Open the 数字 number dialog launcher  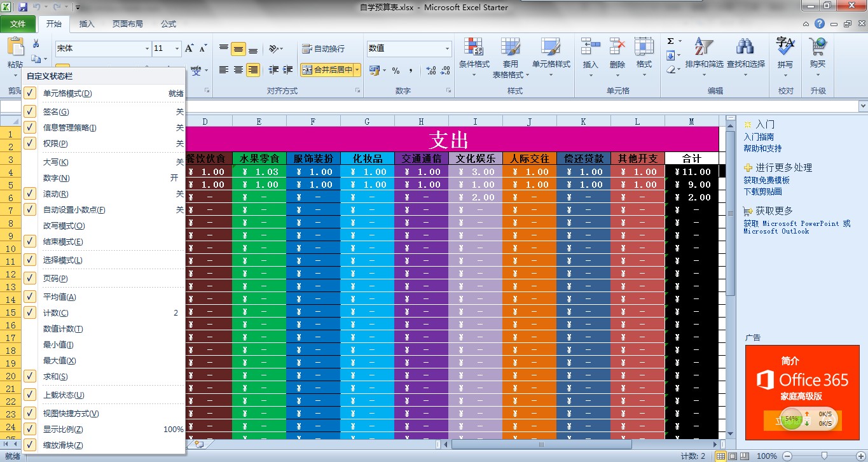tap(448, 91)
